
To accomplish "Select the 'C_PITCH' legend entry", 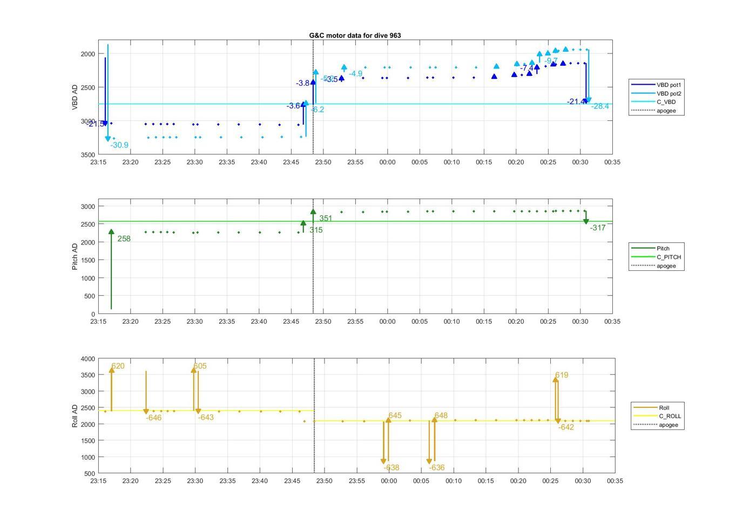I will [x=657, y=257].
